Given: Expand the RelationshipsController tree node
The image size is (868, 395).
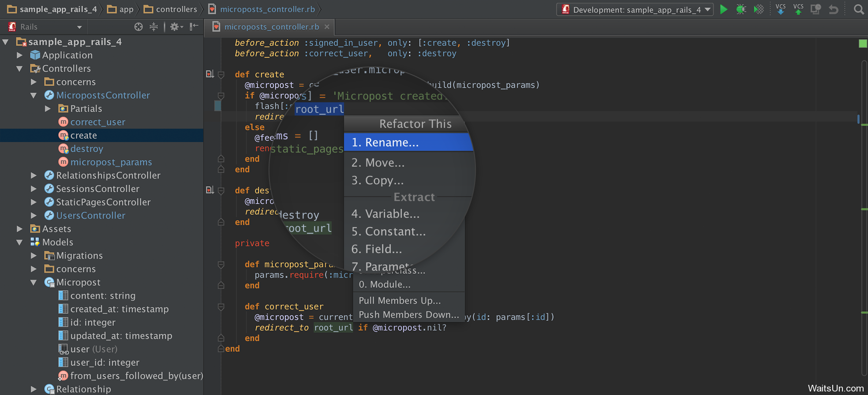Looking at the screenshot, I should (34, 175).
